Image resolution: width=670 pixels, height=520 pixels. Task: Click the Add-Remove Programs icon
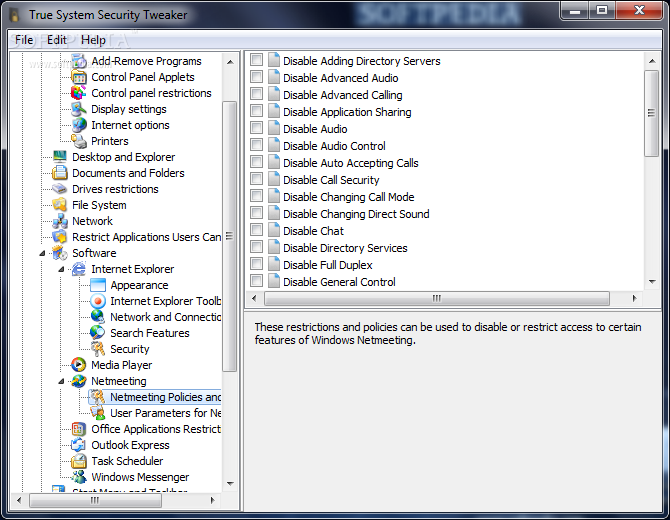click(79, 61)
